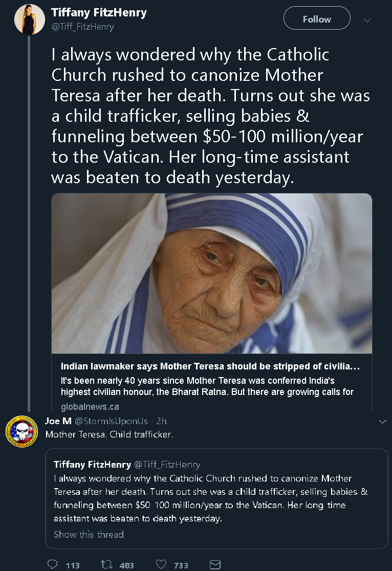This screenshot has width=392, height=571.
Task: Click the retweet arrows icon
Action: click(106, 564)
